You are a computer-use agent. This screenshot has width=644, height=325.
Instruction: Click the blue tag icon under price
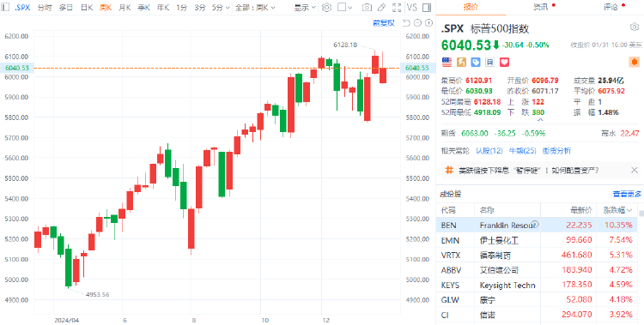[476, 62]
